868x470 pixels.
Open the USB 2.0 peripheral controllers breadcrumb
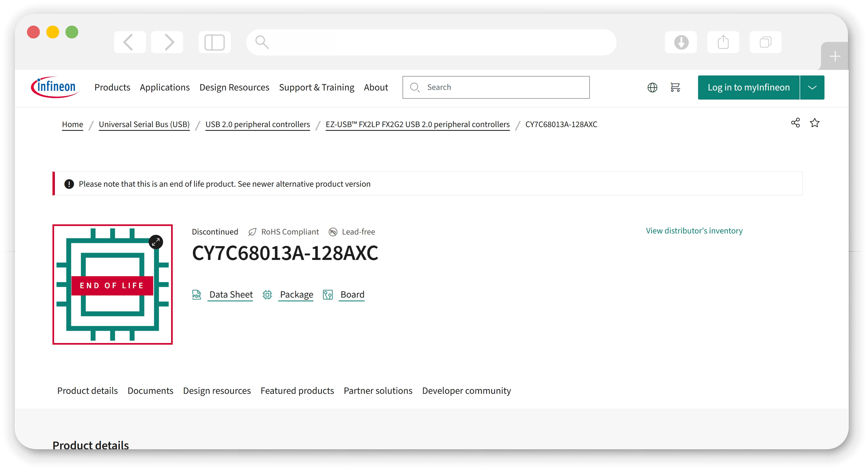258,124
